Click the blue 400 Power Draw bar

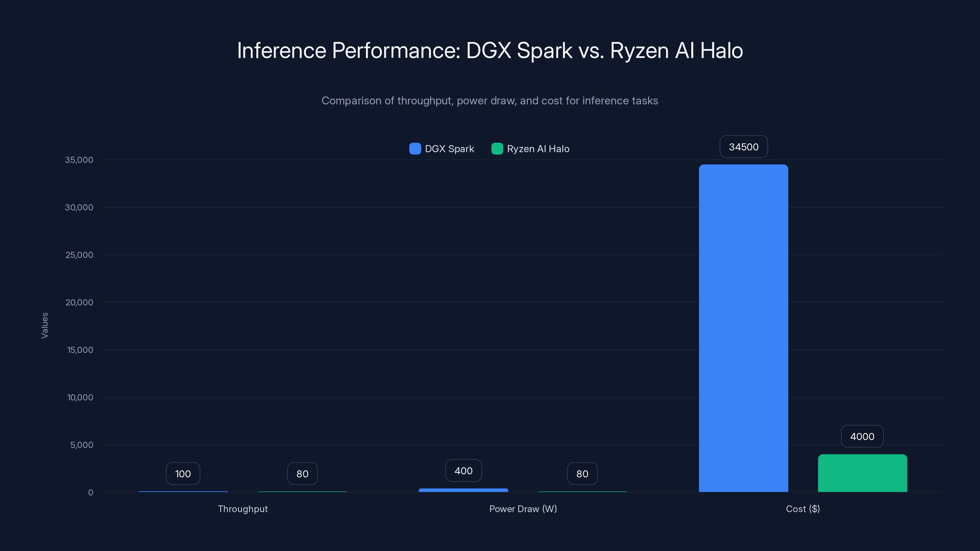tap(463, 490)
